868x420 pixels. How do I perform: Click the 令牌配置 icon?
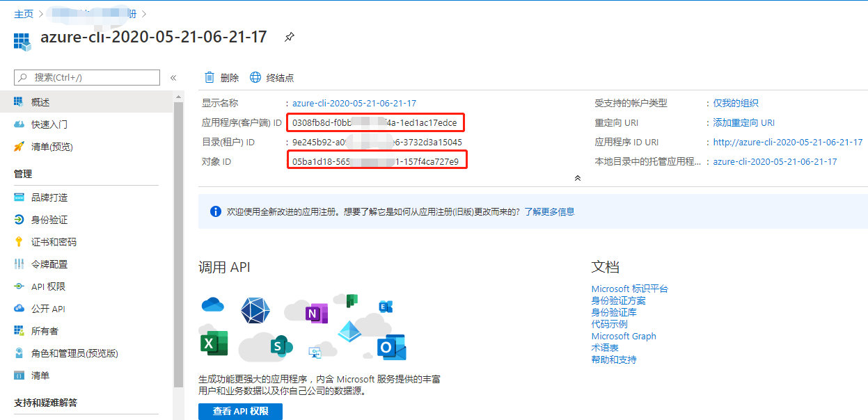point(19,264)
